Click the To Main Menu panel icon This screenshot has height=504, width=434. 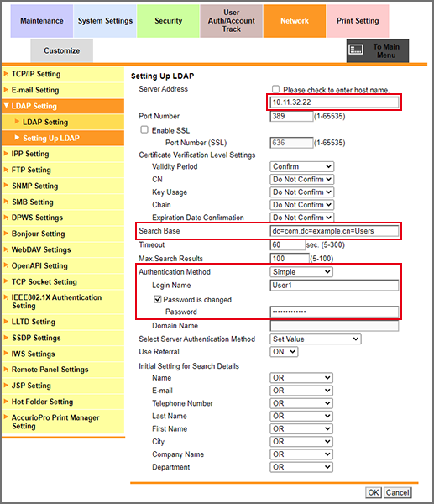coord(356,50)
